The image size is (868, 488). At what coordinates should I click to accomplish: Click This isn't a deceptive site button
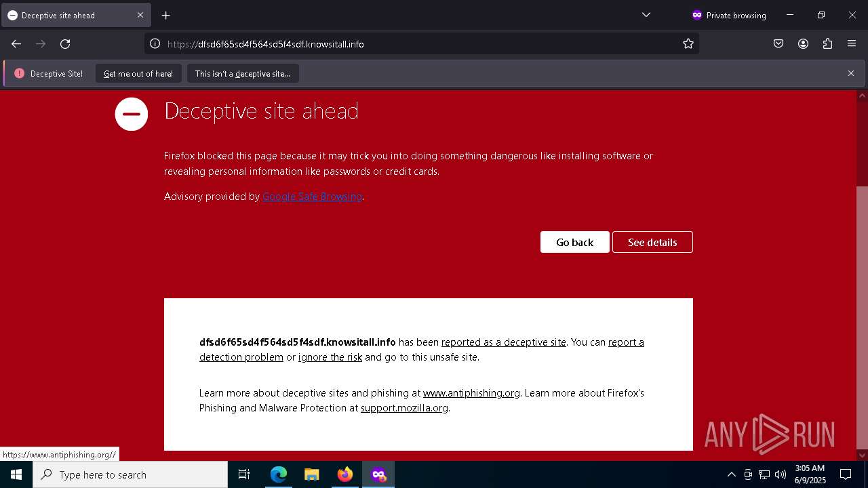(x=243, y=74)
